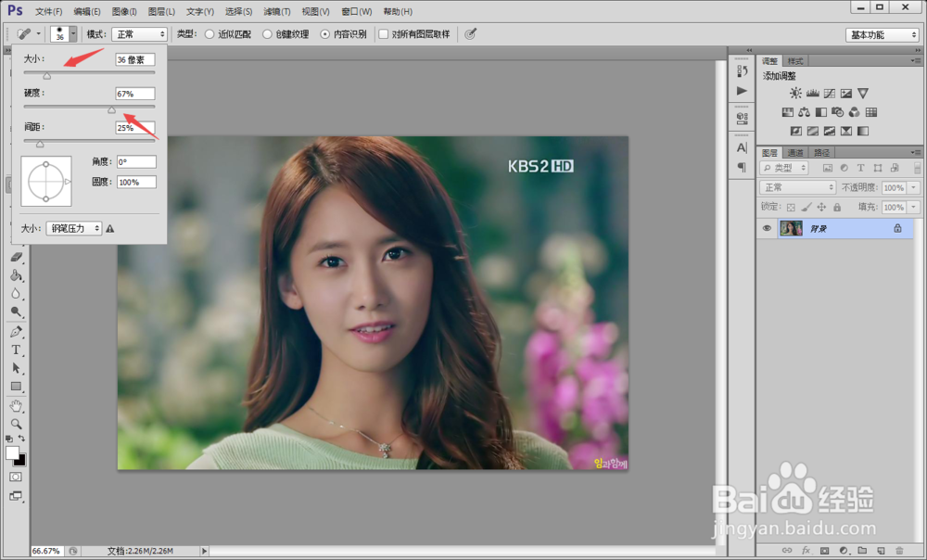Screen dimensions: 927x560
Task: Open layer blend mode 正常 dropdown
Action: click(797, 187)
